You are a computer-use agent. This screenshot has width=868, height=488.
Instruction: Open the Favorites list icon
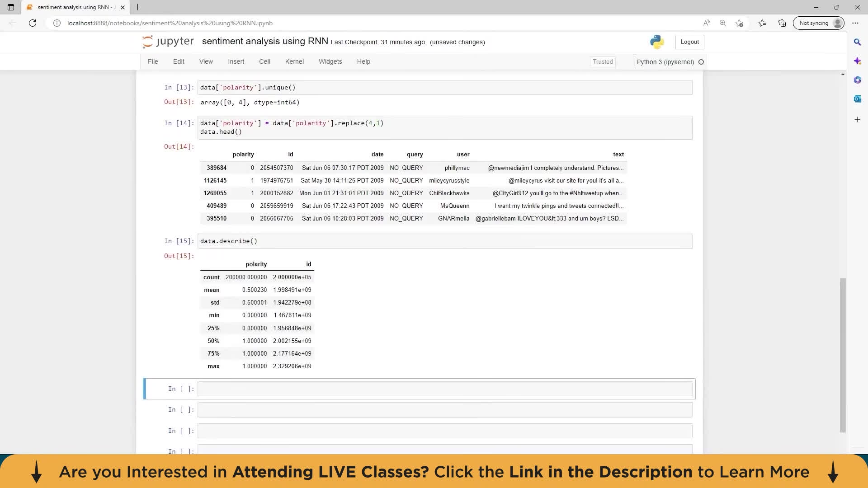762,23
